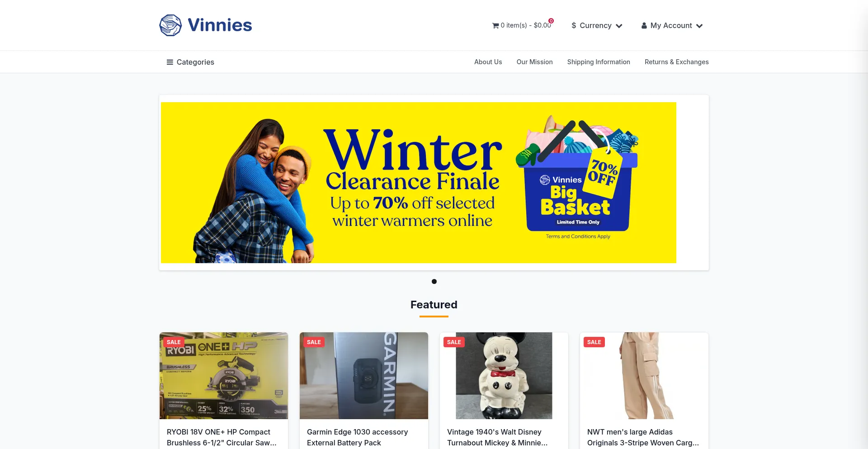Expand the My Account dropdown chevron
This screenshot has width=868, height=449.
click(699, 26)
